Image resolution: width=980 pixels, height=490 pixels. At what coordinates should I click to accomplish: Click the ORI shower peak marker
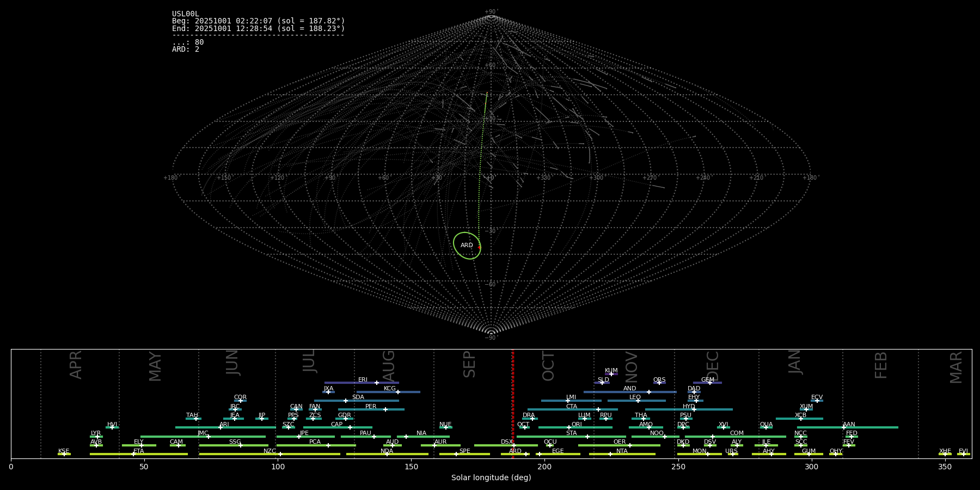(x=569, y=427)
